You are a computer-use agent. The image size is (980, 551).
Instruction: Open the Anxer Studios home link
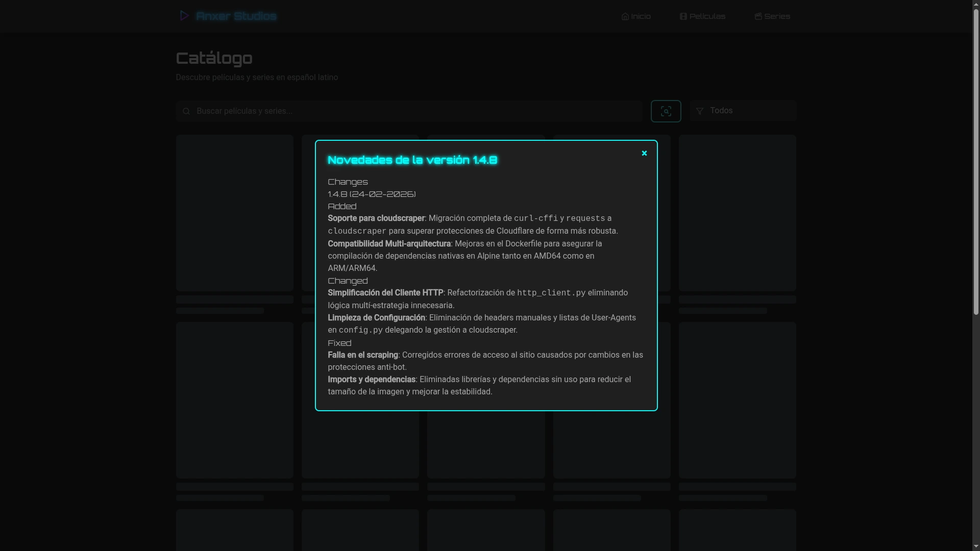[228, 16]
